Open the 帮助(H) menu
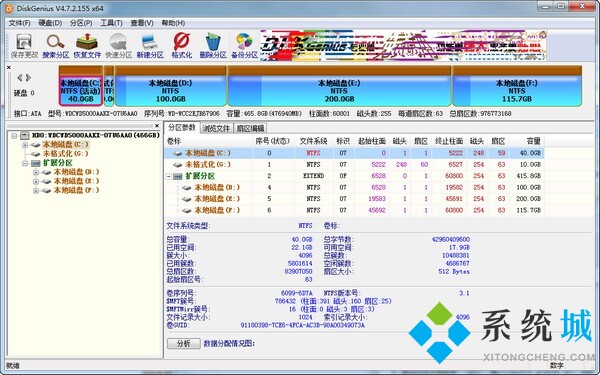 (x=173, y=23)
